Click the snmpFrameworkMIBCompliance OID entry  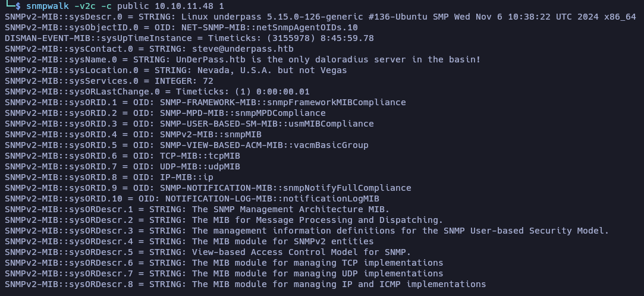[283, 102]
